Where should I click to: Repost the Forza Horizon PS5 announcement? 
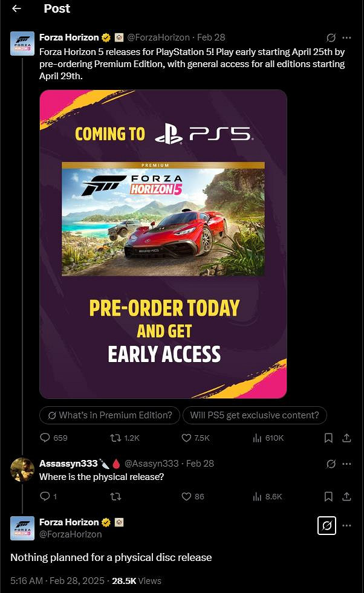click(x=125, y=438)
